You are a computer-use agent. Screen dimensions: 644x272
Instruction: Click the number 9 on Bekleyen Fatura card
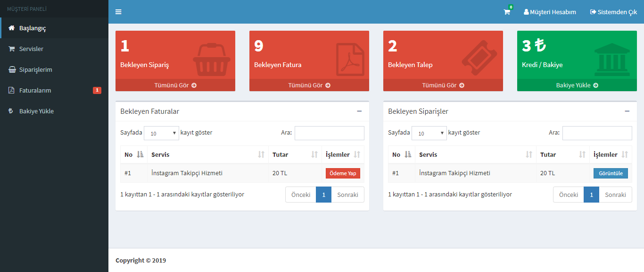(x=259, y=46)
